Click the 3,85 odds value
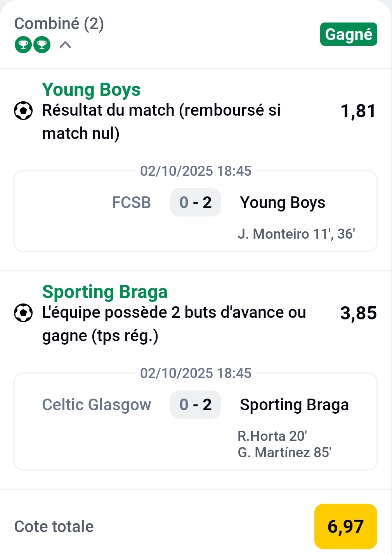 tap(358, 313)
